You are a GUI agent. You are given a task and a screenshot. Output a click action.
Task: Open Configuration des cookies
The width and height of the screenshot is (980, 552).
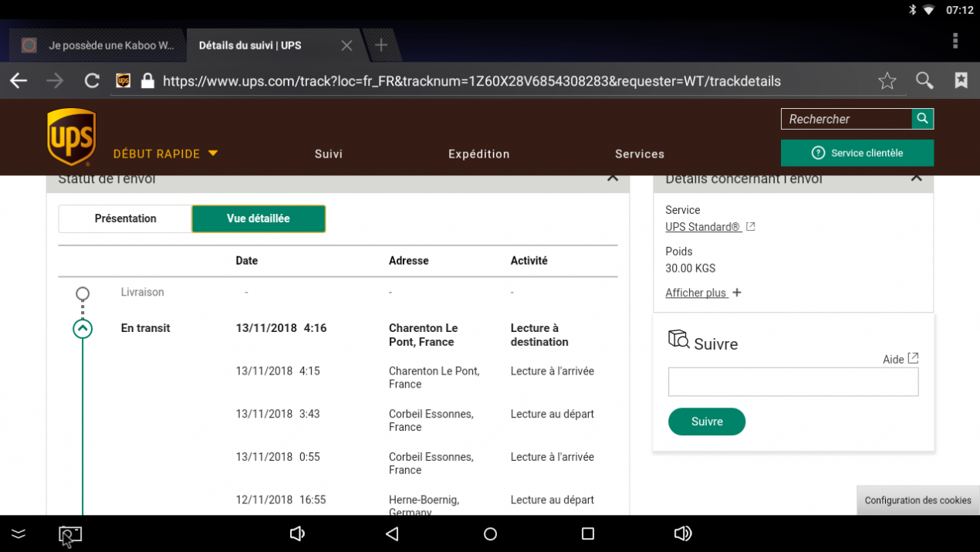(918, 500)
